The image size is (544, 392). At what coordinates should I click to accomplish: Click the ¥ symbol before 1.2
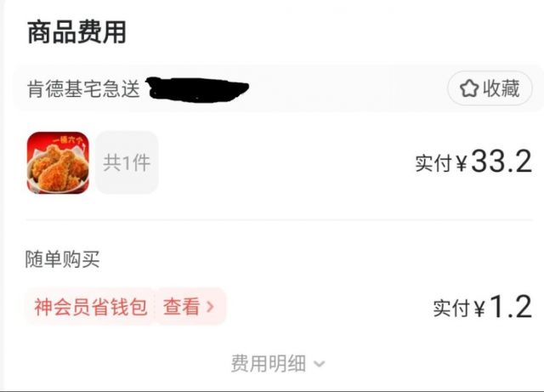(479, 309)
